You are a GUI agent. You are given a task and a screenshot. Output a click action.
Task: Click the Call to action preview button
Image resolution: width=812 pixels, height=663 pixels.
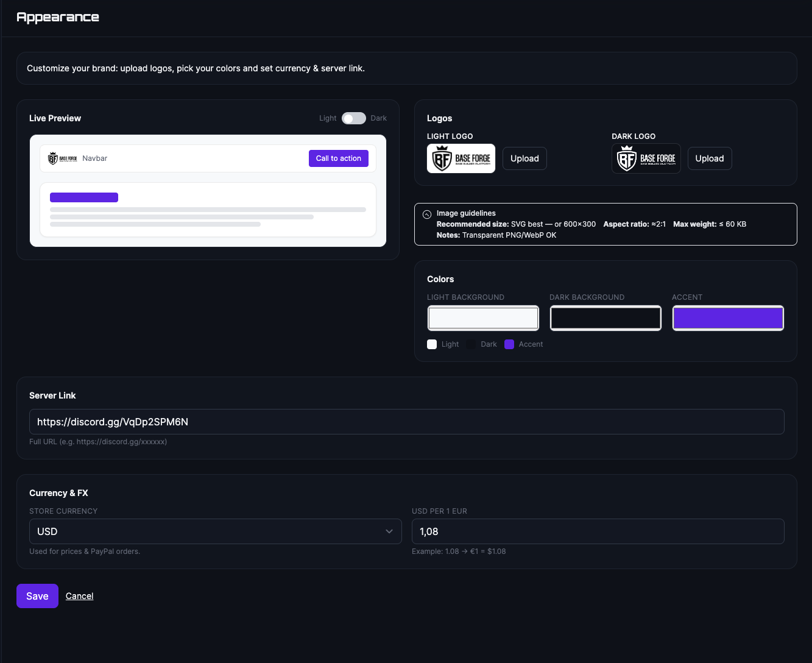pyautogui.click(x=339, y=158)
